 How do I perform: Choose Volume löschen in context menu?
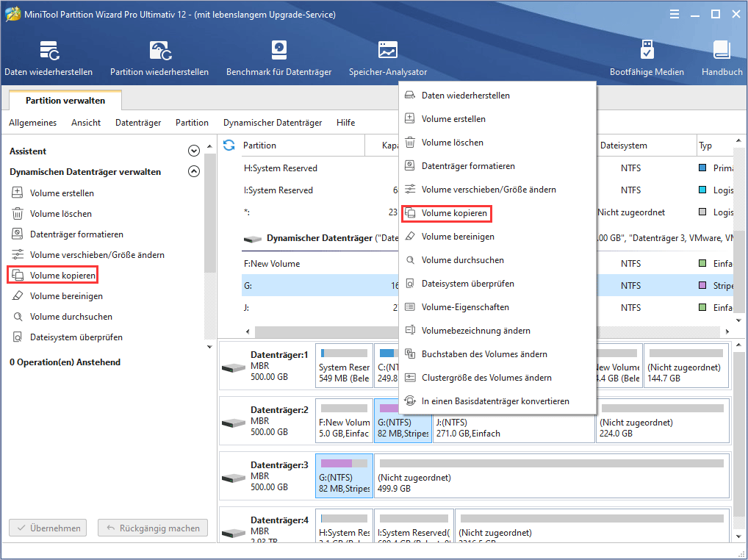(497, 142)
